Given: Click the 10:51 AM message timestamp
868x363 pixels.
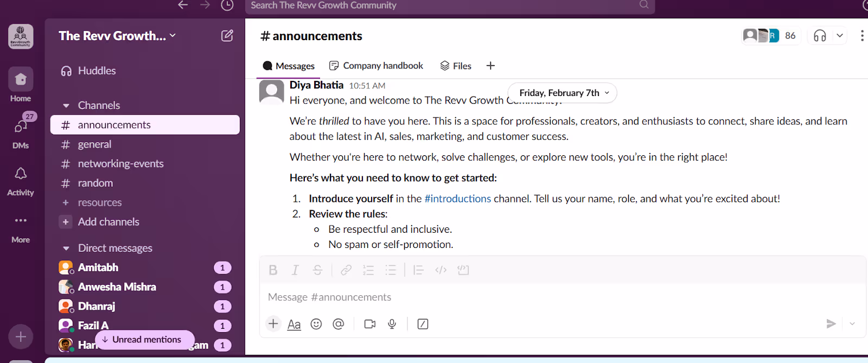Looking at the screenshot, I should click(x=367, y=86).
